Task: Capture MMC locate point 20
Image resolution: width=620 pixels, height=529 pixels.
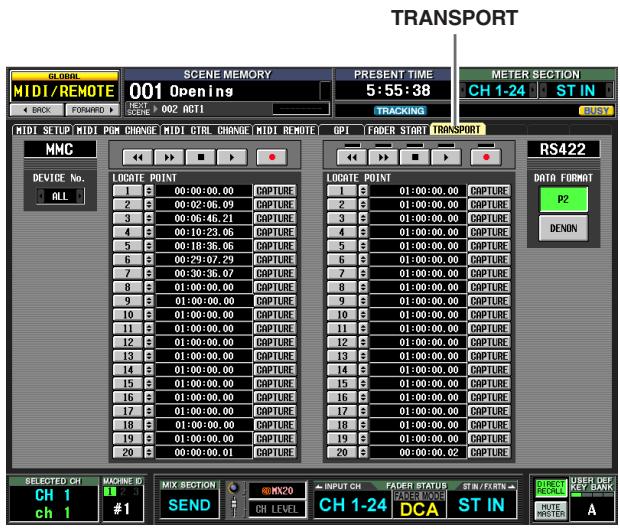Action: (x=275, y=452)
